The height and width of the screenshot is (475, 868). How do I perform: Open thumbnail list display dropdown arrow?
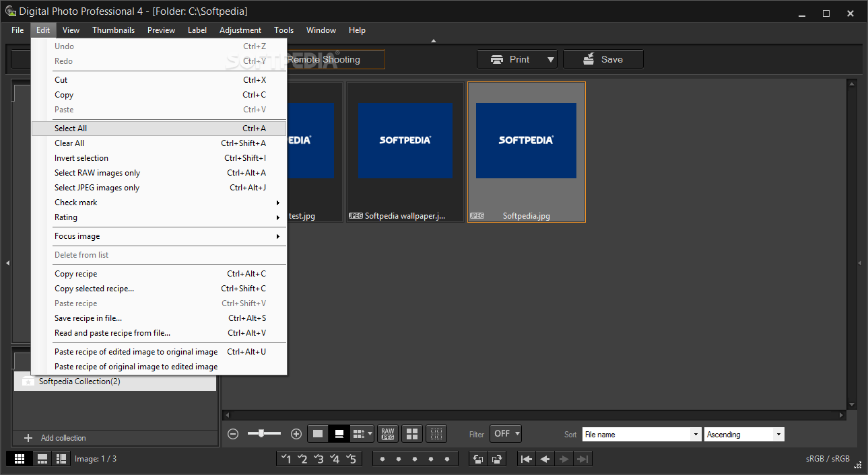click(370, 434)
